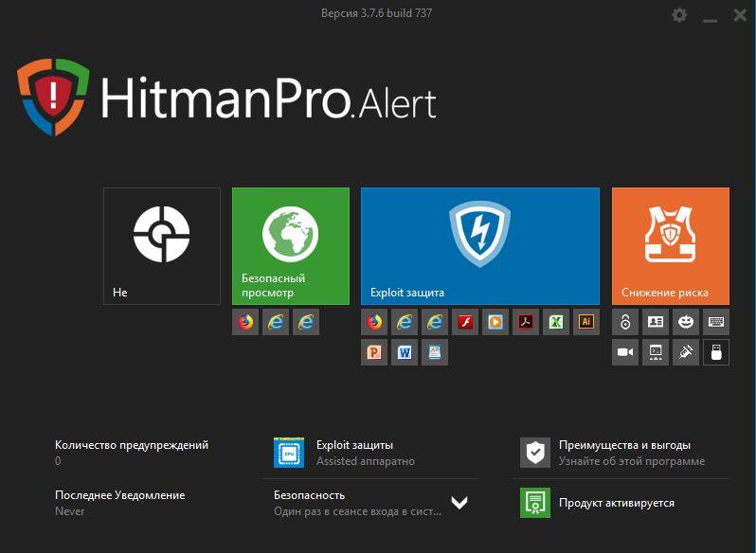
Task: Toggle the webcam camera notifier icon
Action: click(625, 352)
